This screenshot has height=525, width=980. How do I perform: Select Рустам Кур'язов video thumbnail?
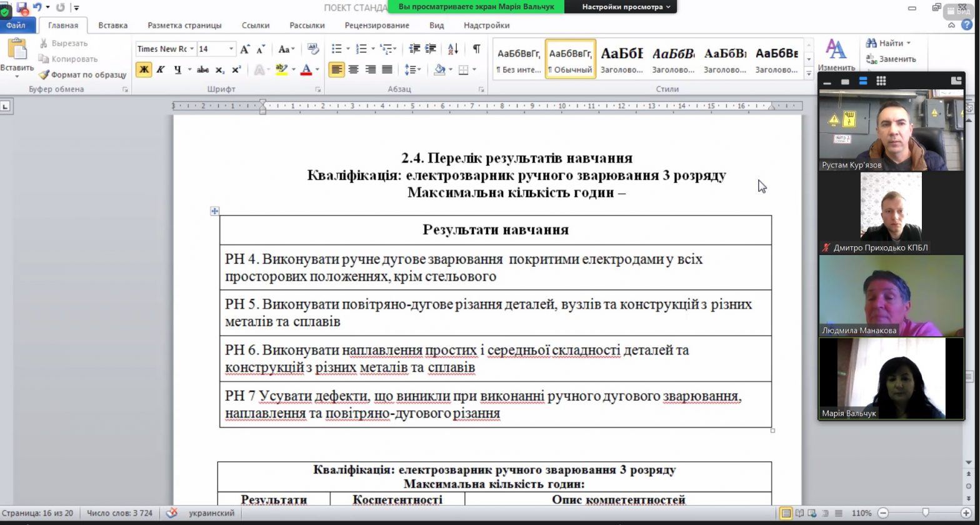click(x=891, y=130)
